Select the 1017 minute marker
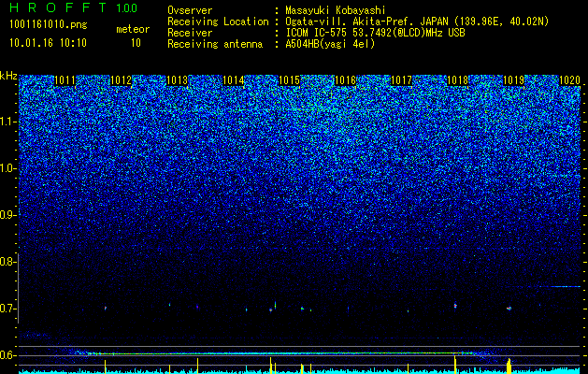Screen dimensions: 588x374 [401, 80]
